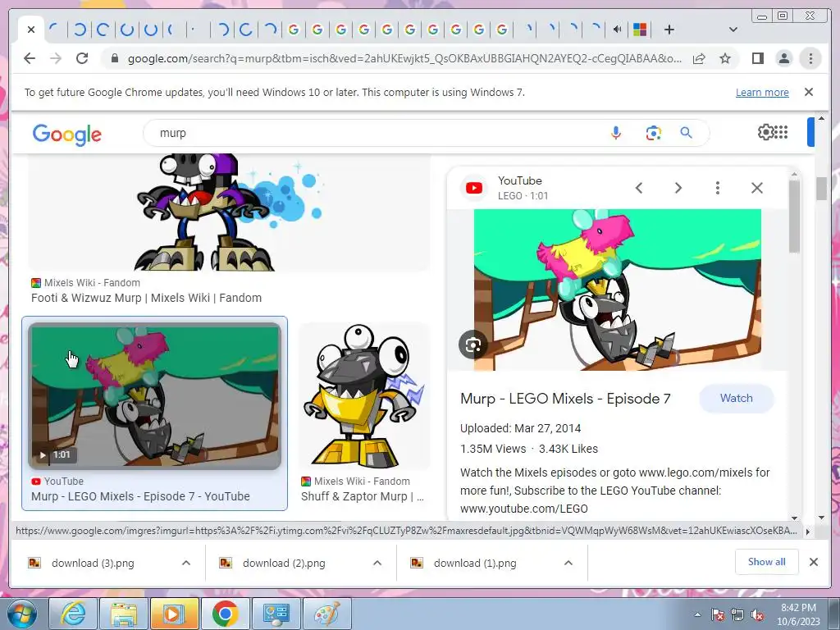Viewport: 840px width, 630px height.
Task: Open Windows Explorer from taskbar
Action: click(123, 614)
